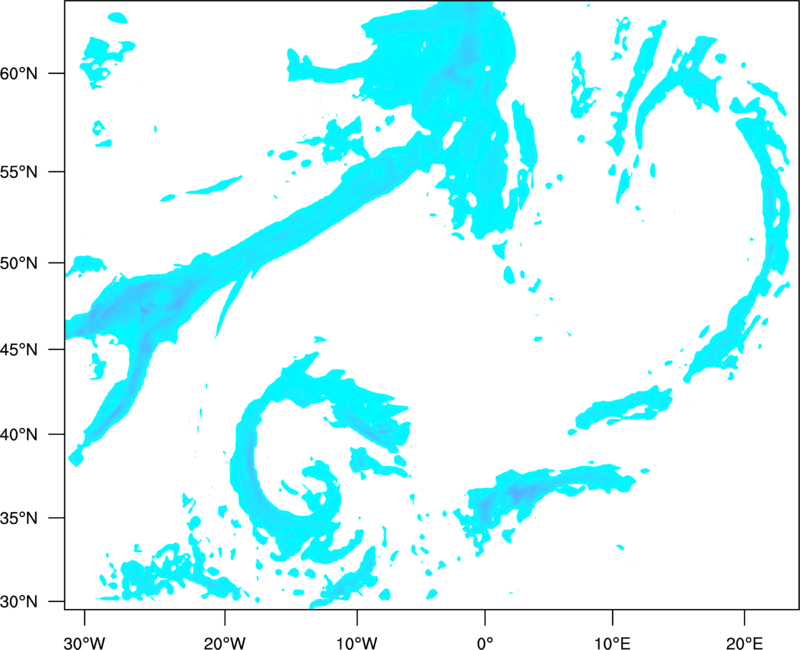Click the 35°N latitude label
Image resolution: width=800 pixels, height=650 pixels.
(19, 518)
